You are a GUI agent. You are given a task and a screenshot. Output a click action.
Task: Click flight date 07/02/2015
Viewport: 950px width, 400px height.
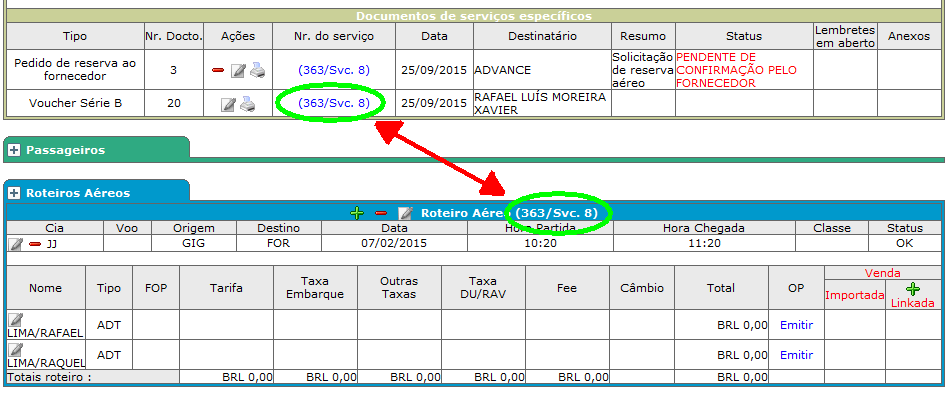click(x=394, y=244)
